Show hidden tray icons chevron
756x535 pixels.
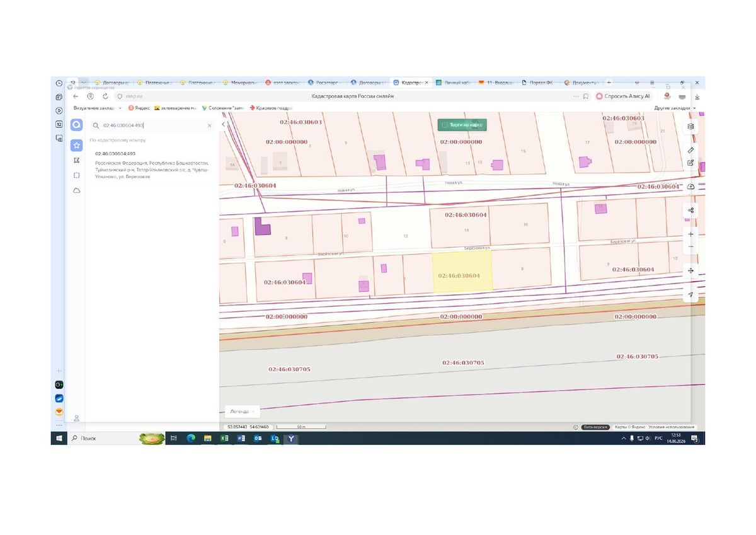click(624, 438)
